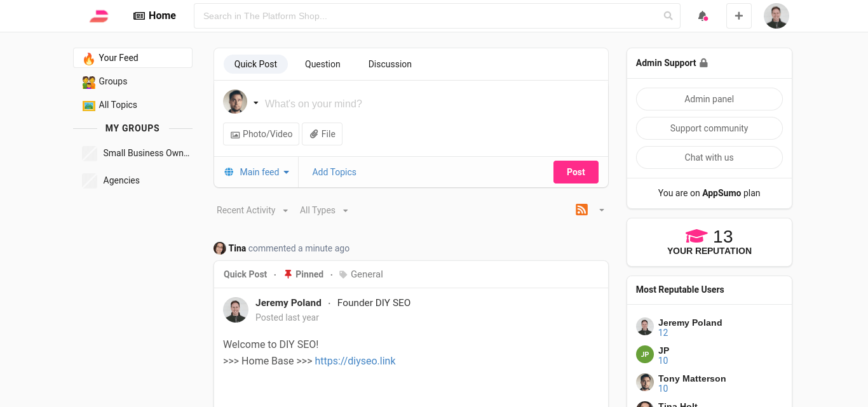This screenshot has width=868, height=407.
Task: Expand the Recent Activity sort dropdown
Action: 252,210
